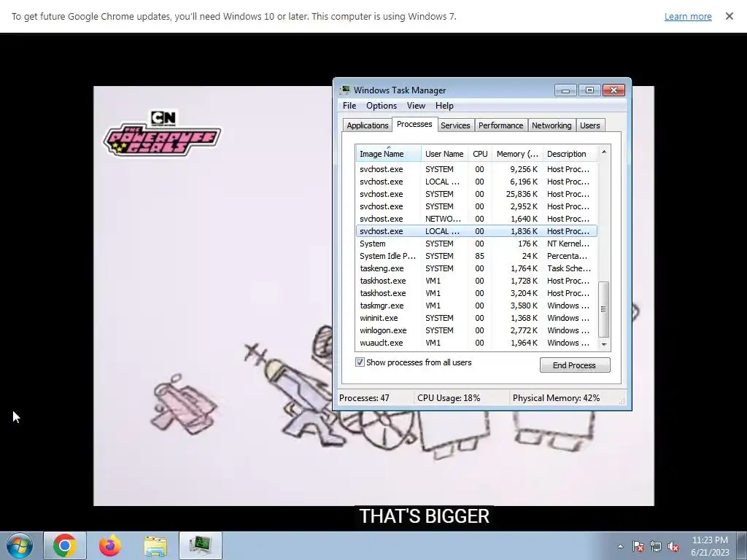Sort by the Memory column header
The height and width of the screenshot is (560, 747).
[x=517, y=154]
